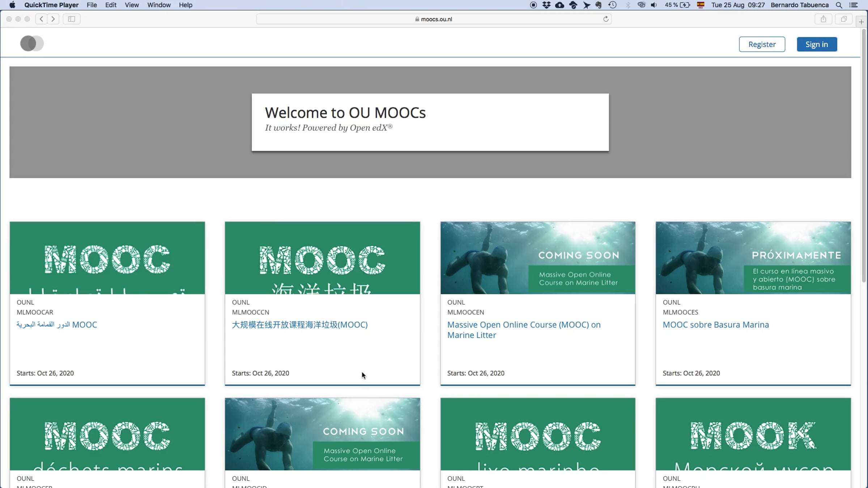Open the File menu
This screenshot has width=868, height=488.
click(92, 5)
